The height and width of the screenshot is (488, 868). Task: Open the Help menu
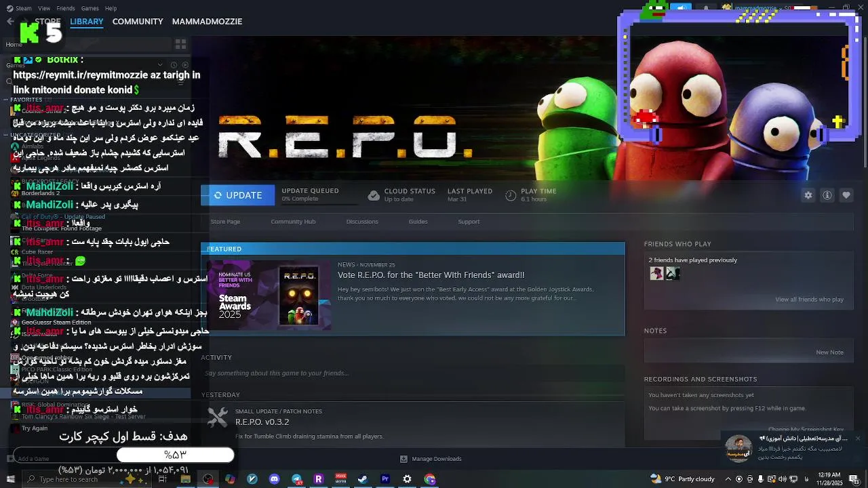pos(111,8)
